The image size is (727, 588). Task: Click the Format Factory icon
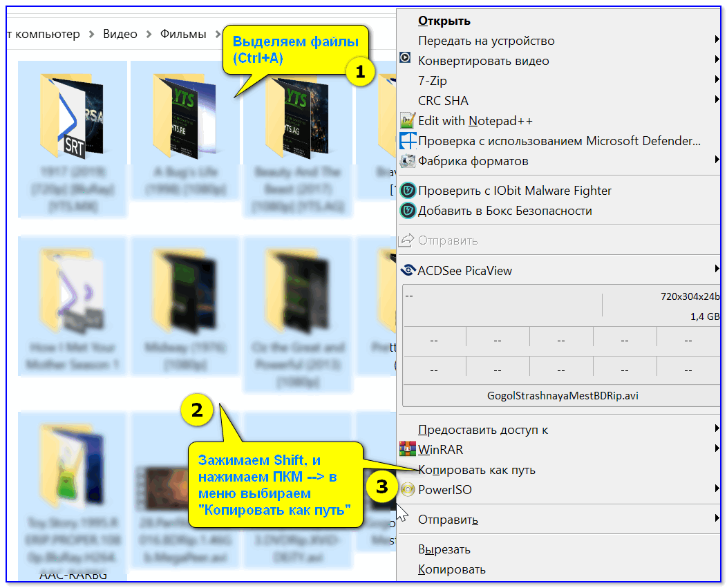tap(408, 161)
